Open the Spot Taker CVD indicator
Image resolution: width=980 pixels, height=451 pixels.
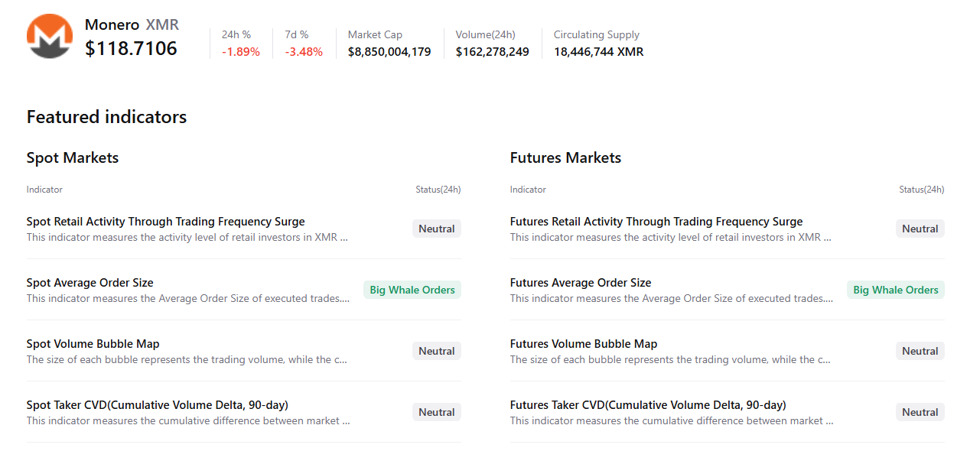point(157,405)
